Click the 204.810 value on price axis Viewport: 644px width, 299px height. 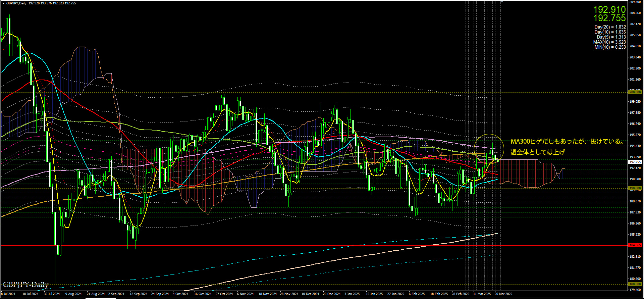[635, 46]
